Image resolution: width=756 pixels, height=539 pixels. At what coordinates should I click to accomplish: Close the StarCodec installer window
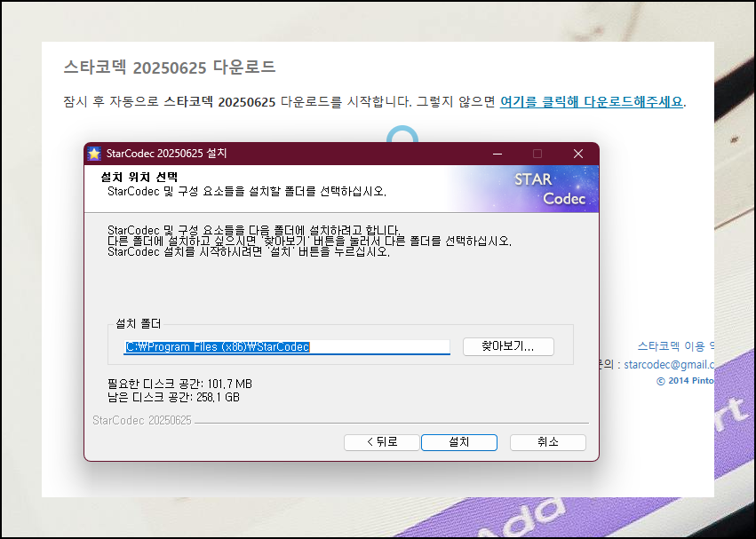tap(578, 154)
